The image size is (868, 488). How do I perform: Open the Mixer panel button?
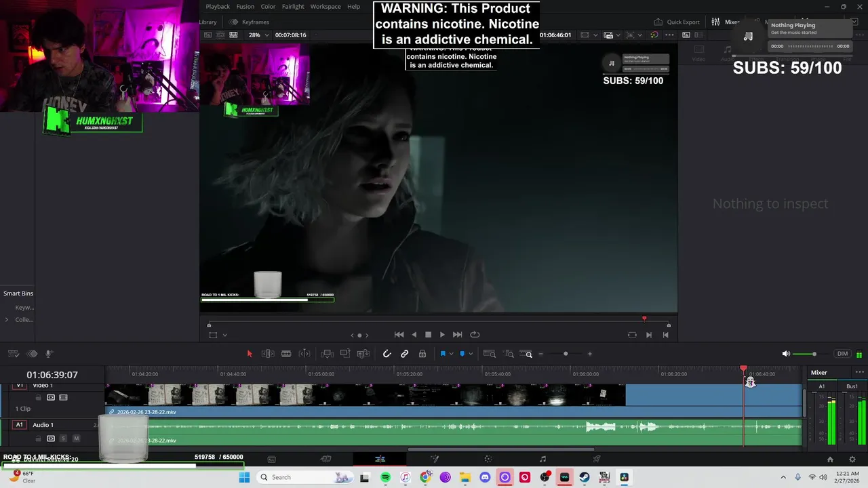point(725,22)
